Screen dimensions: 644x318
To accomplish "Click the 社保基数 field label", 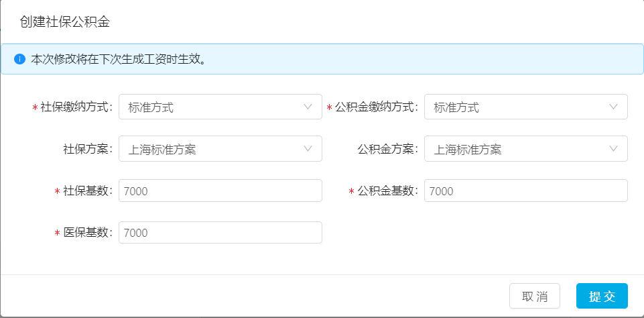I will (87, 191).
